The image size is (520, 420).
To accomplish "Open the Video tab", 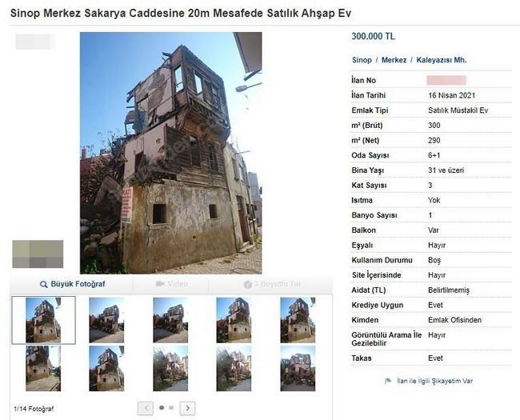I will click(171, 284).
